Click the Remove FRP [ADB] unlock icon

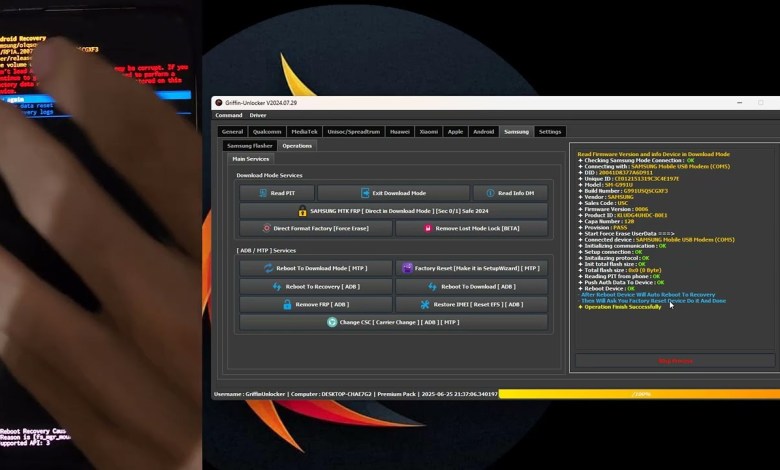pos(287,304)
